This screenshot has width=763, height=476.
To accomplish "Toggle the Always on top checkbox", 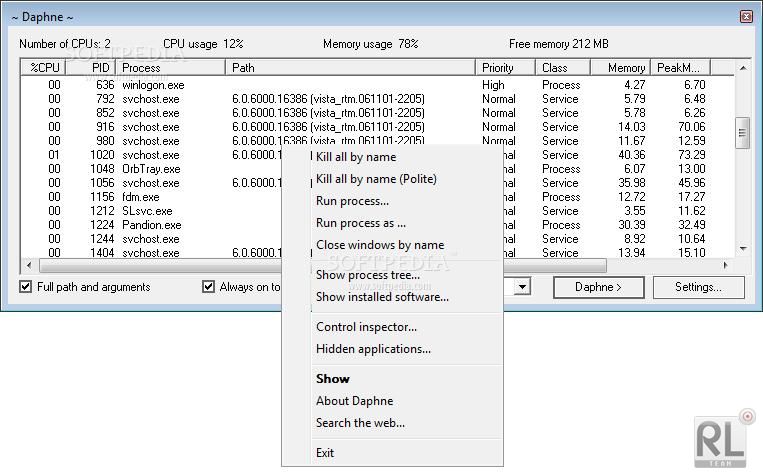I will 208,287.
